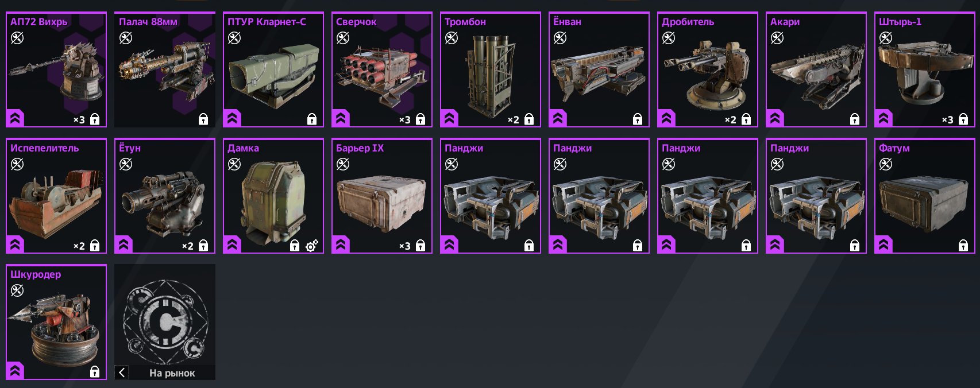Click lock icon on Фатум card

[x=963, y=246]
